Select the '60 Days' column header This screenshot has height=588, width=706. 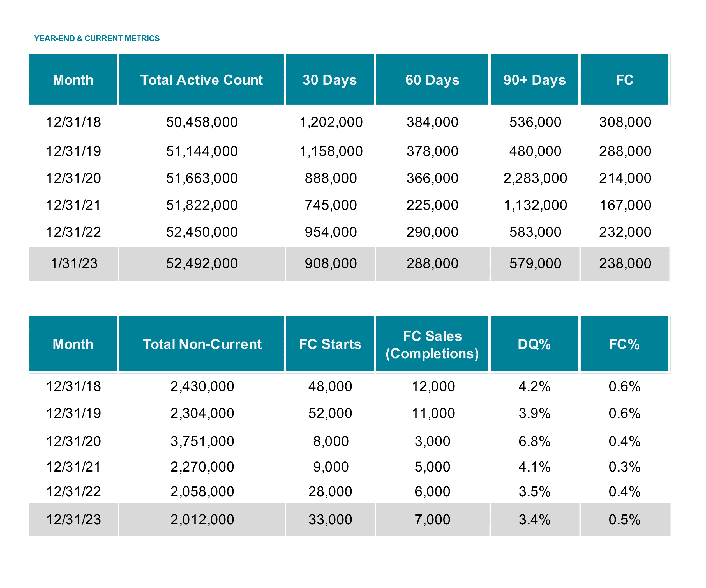click(432, 80)
